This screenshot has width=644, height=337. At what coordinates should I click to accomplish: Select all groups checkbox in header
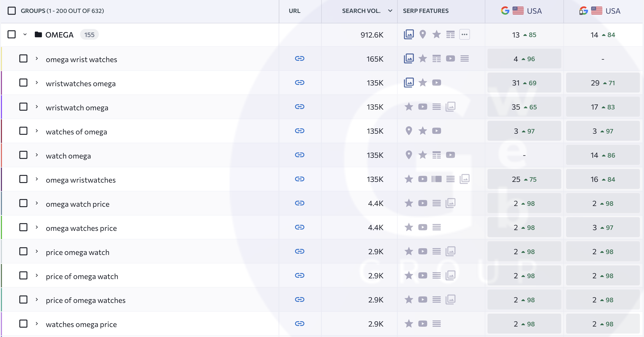point(11,11)
